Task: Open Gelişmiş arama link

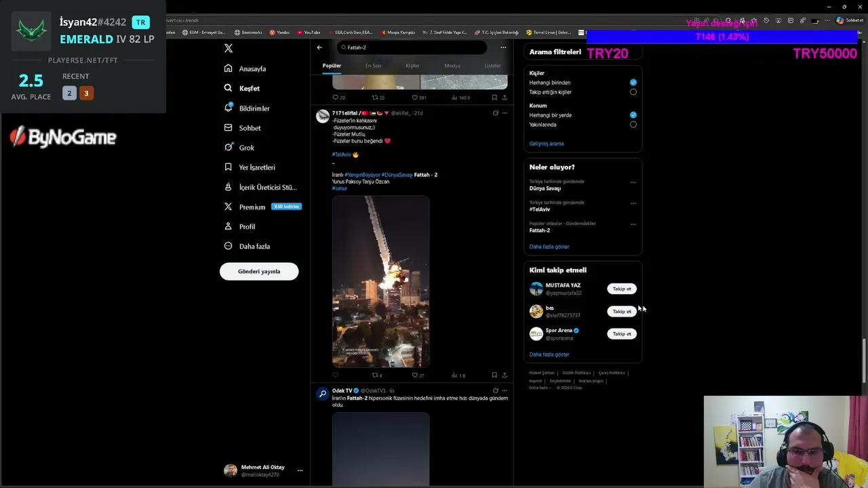Action: [x=547, y=144]
